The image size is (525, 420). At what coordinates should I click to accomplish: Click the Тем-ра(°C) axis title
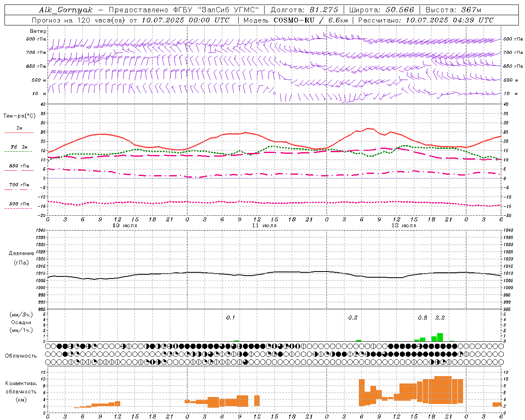19,116
